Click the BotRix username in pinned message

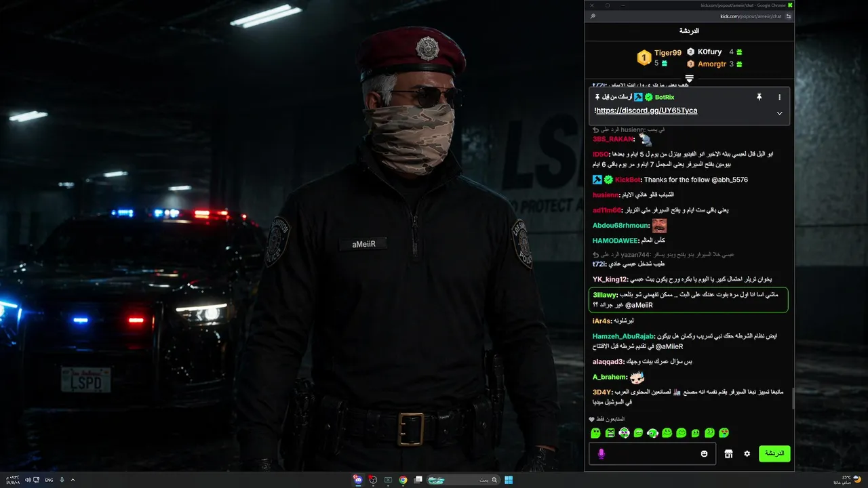(665, 98)
